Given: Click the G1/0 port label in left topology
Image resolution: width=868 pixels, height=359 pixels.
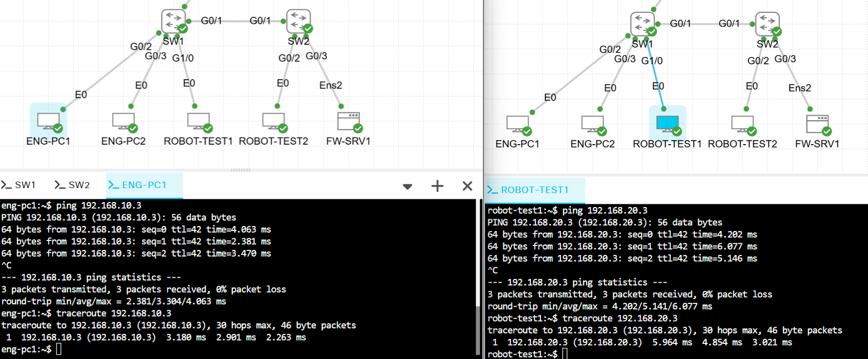Looking at the screenshot, I should coord(183,57).
